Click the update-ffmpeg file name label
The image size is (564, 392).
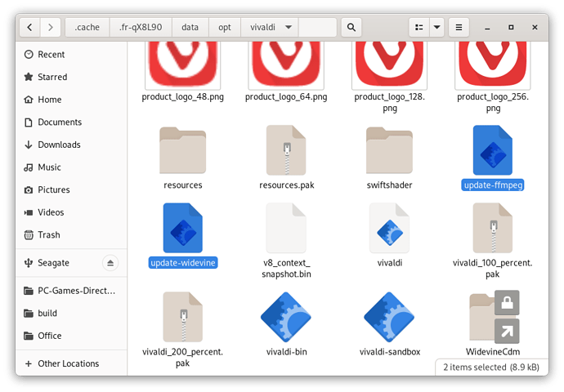[493, 185]
